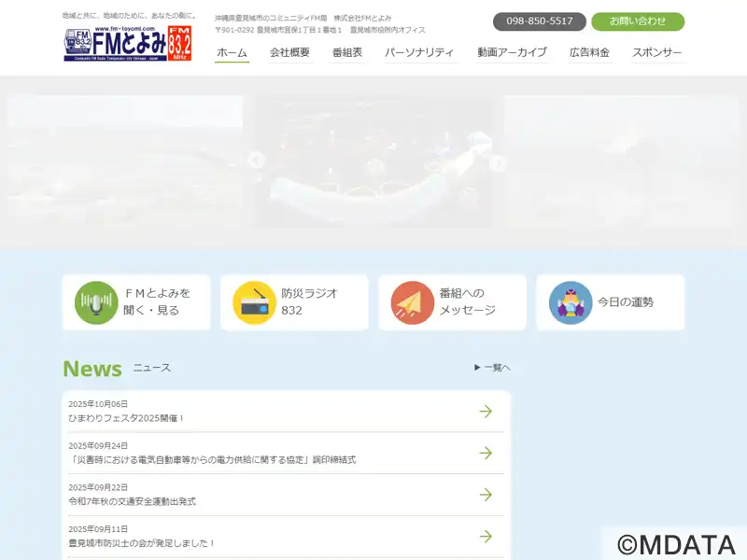The image size is (747, 560).
Task: Open ひまわりフェスタ2025開催！ news headline
Action: [x=127, y=418]
